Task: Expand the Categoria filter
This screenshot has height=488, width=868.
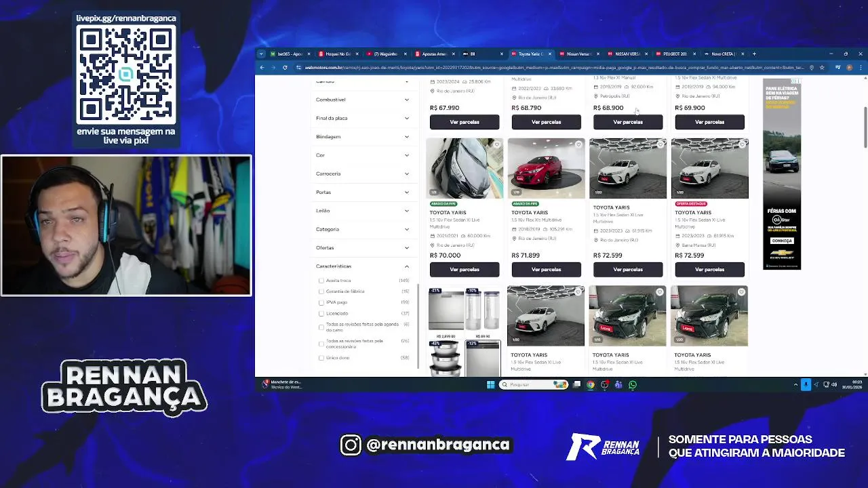Action: (x=363, y=229)
